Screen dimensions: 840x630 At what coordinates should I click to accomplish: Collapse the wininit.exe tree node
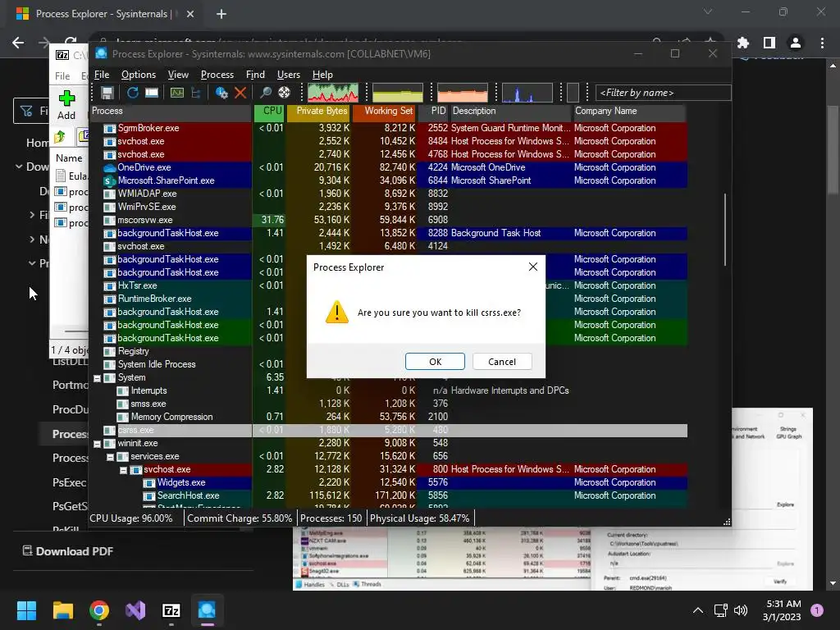(x=97, y=444)
